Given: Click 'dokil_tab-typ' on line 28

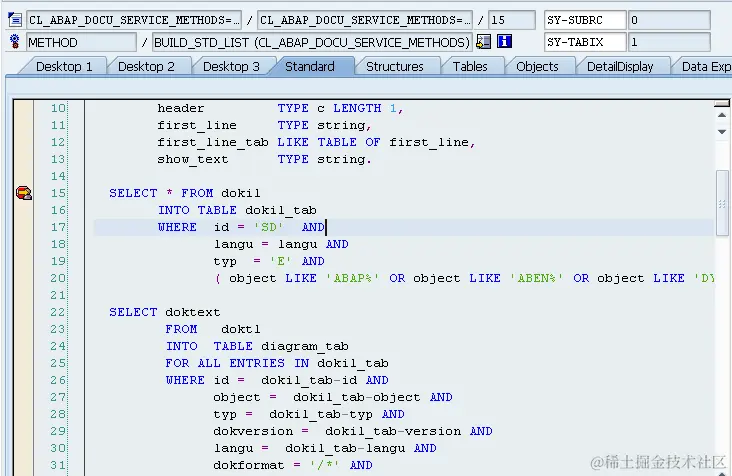Looking at the screenshot, I should [321, 414].
